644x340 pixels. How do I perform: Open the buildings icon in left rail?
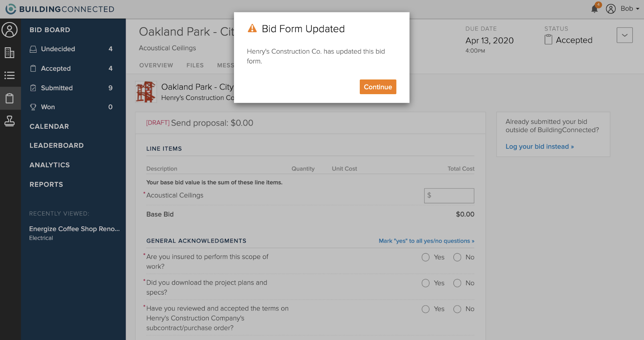[x=10, y=53]
